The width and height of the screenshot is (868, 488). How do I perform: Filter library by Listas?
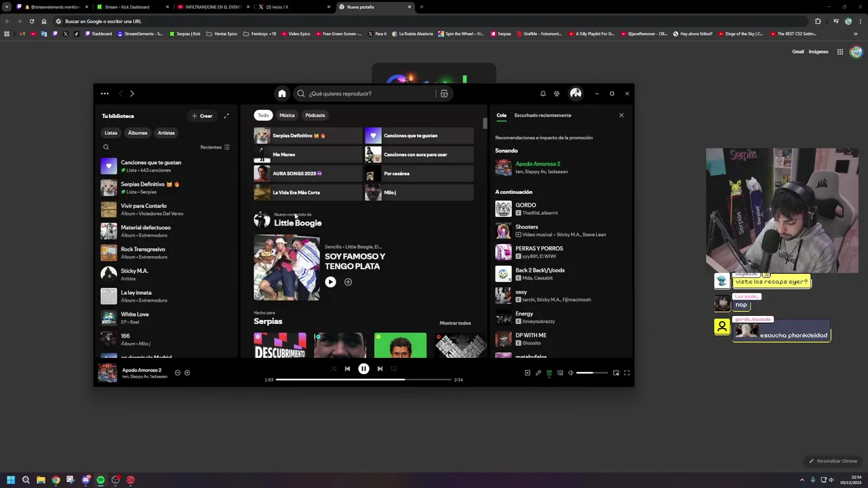(111, 133)
